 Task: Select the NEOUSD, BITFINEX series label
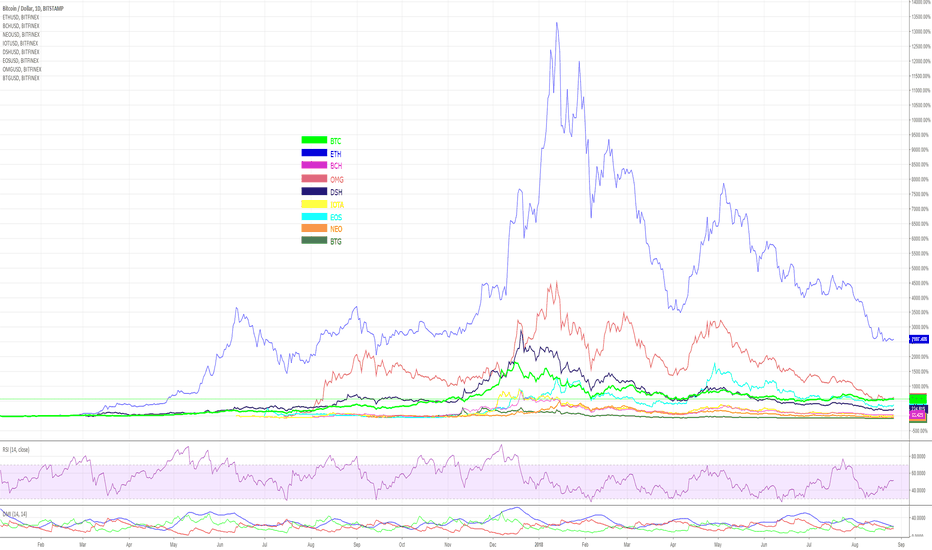point(21,34)
